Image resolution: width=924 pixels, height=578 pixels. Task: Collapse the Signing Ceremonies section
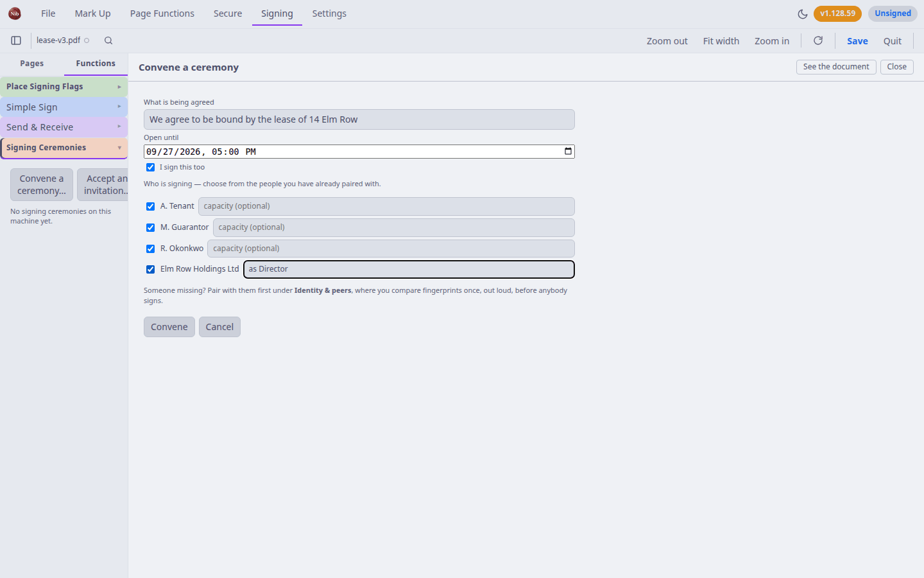[x=64, y=148]
